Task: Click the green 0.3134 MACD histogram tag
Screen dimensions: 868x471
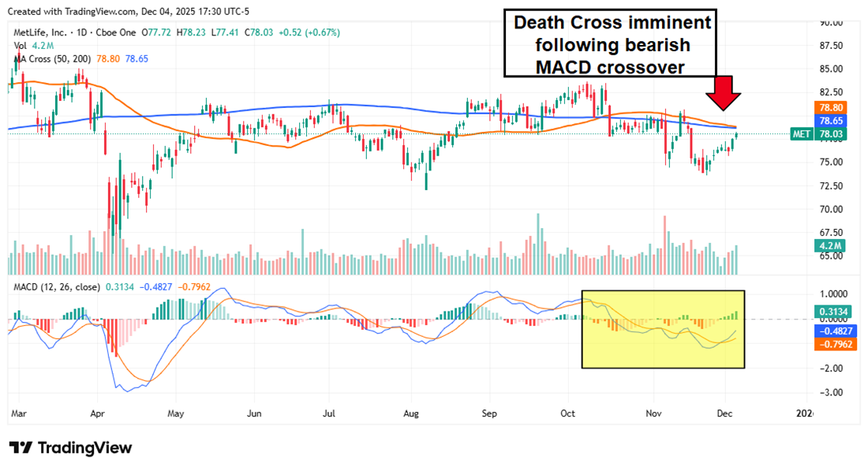Action: 832,309
